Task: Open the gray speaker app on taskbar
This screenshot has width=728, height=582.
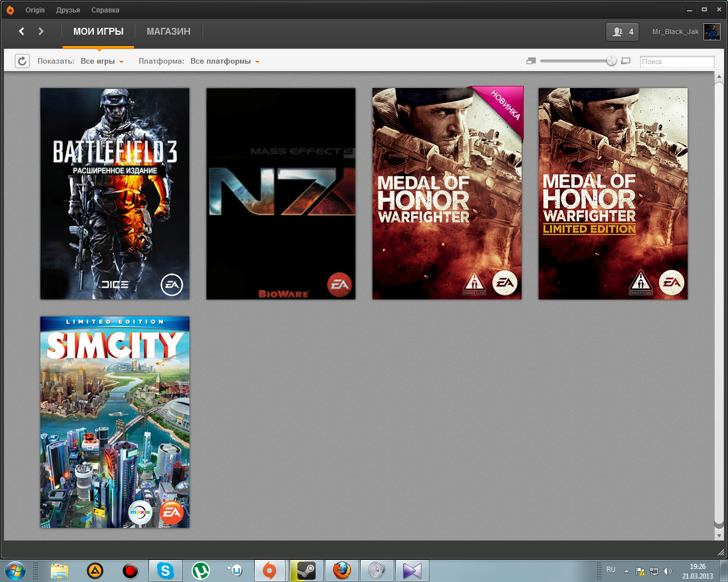Action: [377, 571]
